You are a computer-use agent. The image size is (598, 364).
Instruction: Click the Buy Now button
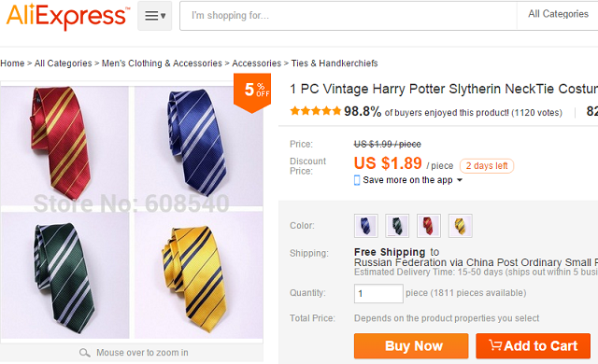(411, 345)
